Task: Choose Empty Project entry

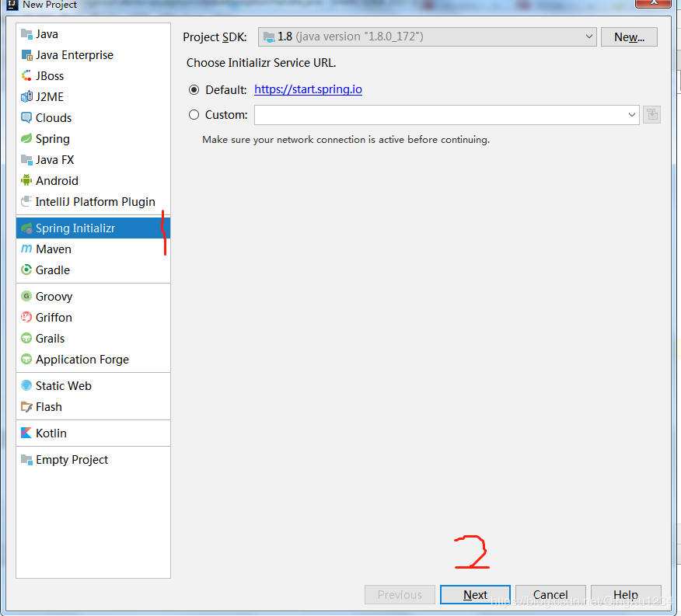Action: pyautogui.click(x=93, y=459)
